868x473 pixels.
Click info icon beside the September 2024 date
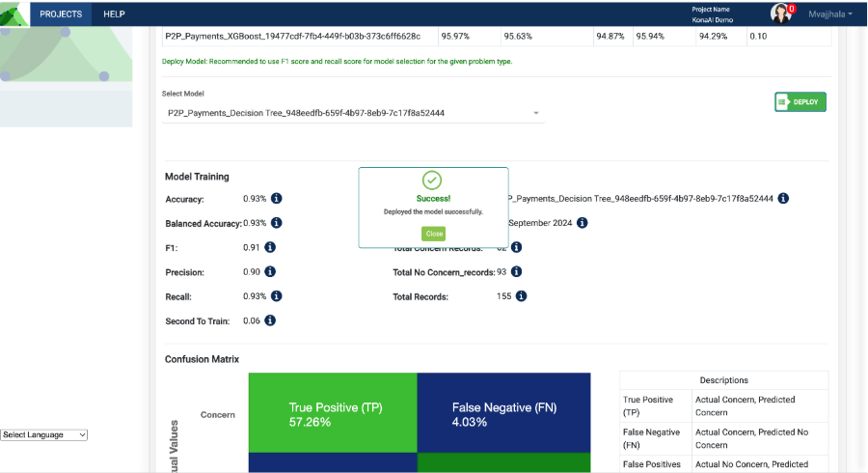[x=582, y=223]
